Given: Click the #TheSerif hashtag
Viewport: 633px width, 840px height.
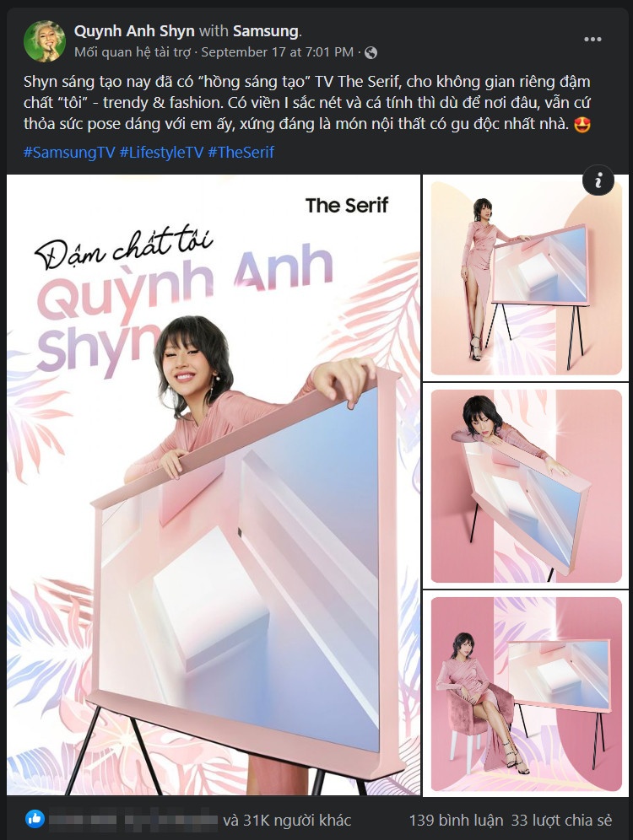Looking at the screenshot, I should click(x=241, y=152).
